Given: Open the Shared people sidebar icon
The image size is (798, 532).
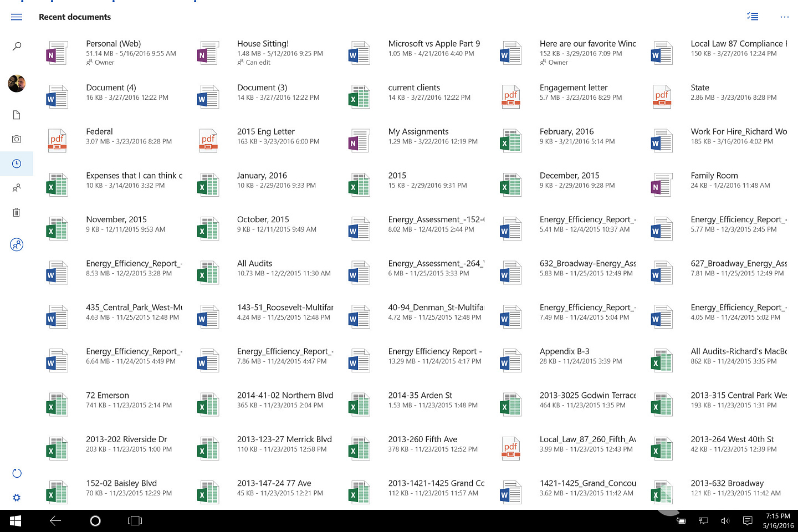Looking at the screenshot, I should coord(17,188).
